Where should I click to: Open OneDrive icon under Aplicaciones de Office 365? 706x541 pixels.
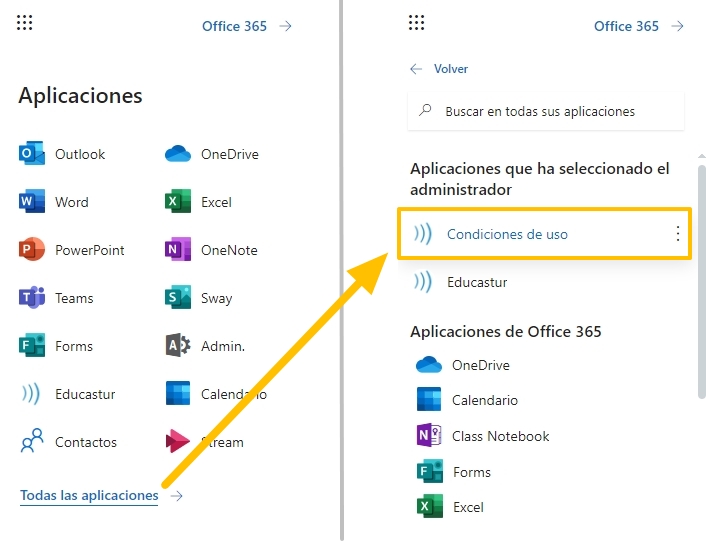[429, 365]
